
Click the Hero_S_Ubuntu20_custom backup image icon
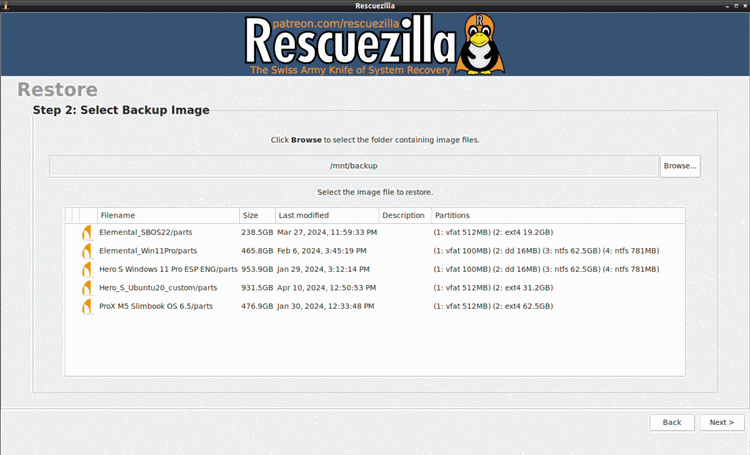click(86, 288)
